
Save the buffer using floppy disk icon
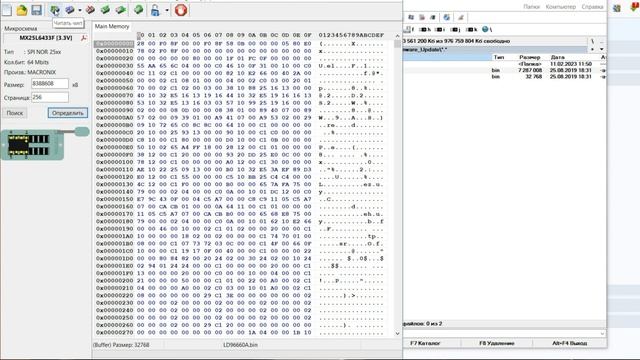pyautogui.click(x=37, y=10)
